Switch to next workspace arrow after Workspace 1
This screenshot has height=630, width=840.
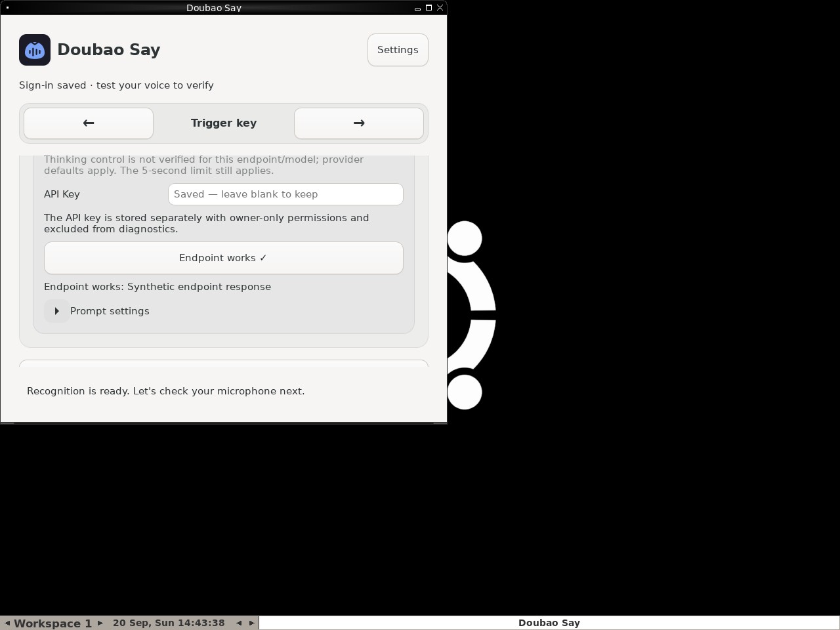[x=100, y=623]
